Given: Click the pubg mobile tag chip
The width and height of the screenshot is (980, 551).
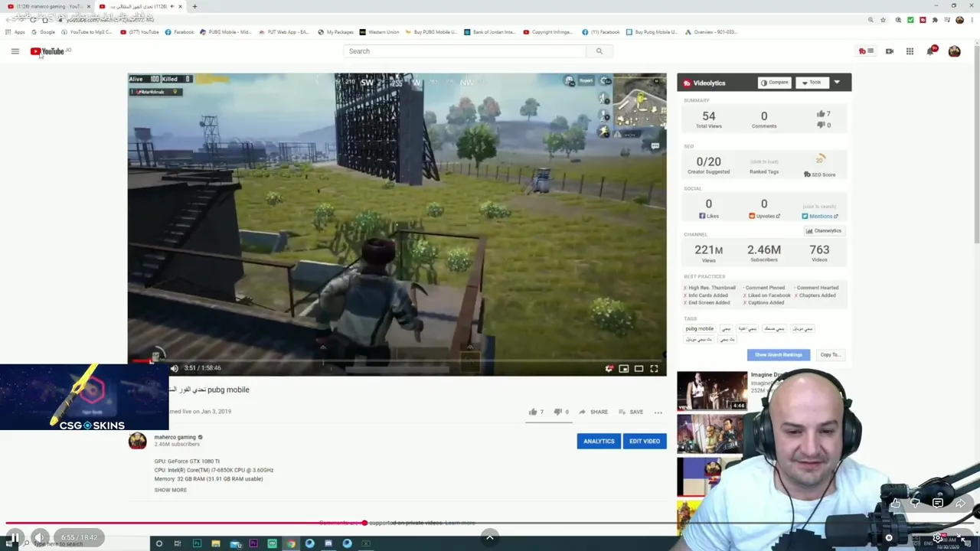Looking at the screenshot, I should [699, 328].
